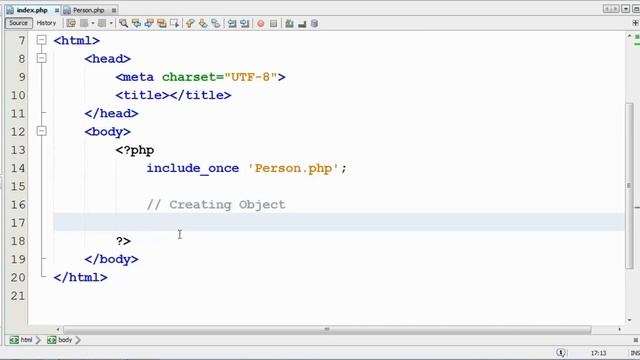
Task: Click Shift Line Right icon
Action: coord(244,23)
